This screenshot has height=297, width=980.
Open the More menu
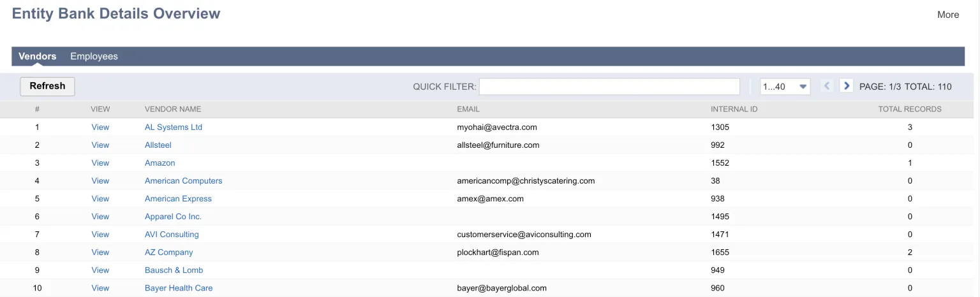pos(948,15)
